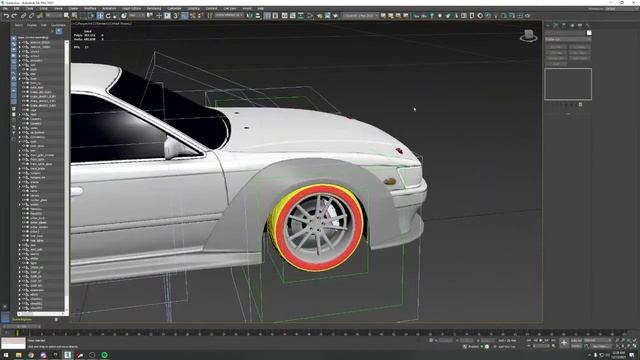The image size is (640, 360).
Task: Click the large Set Keys plus button
Action: (x=564, y=343)
